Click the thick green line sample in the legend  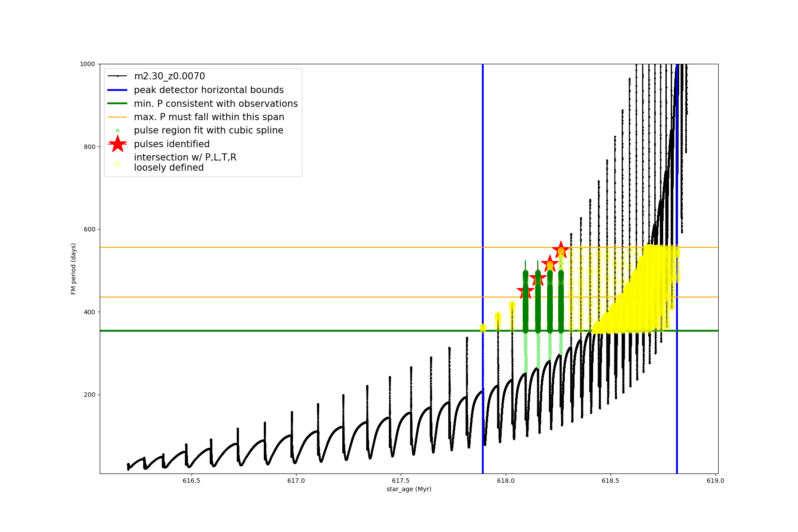pyautogui.click(x=117, y=104)
